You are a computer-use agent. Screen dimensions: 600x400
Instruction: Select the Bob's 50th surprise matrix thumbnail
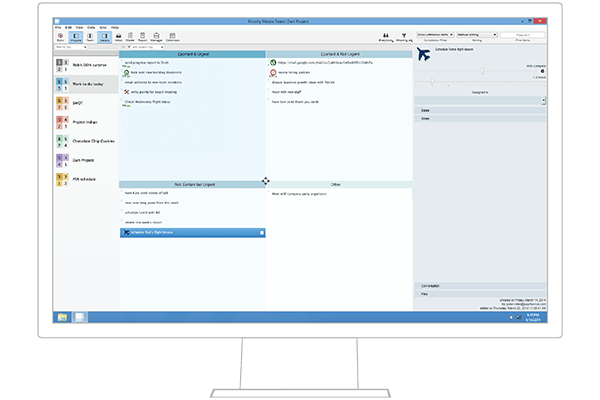(62, 65)
